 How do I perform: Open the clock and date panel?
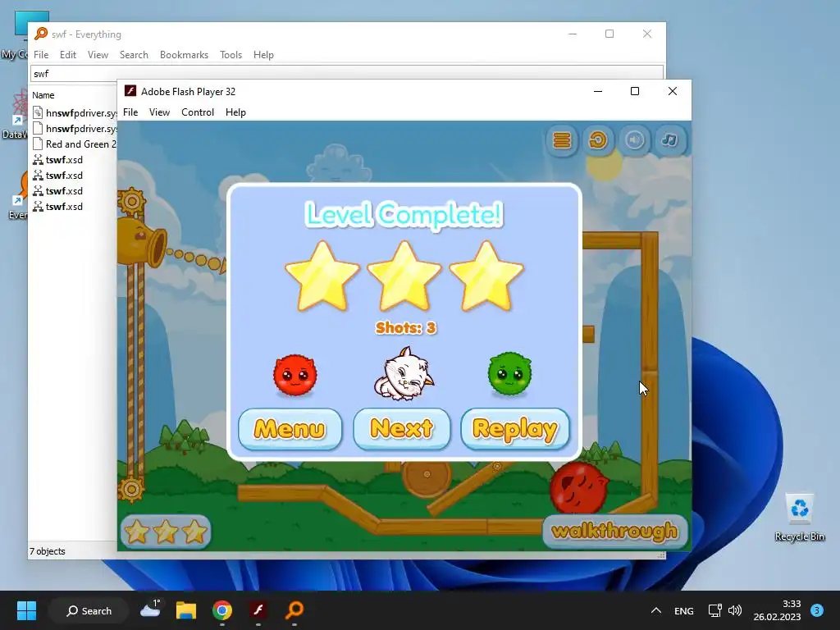pos(777,610)
